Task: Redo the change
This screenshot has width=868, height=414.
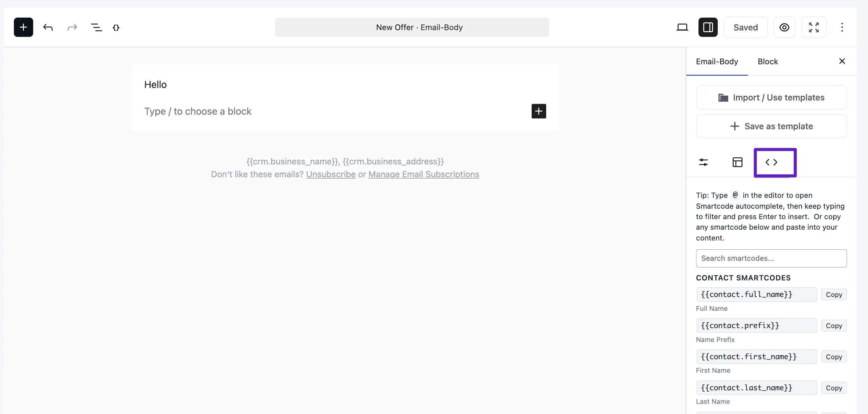Action: click(x=72, y=27)
